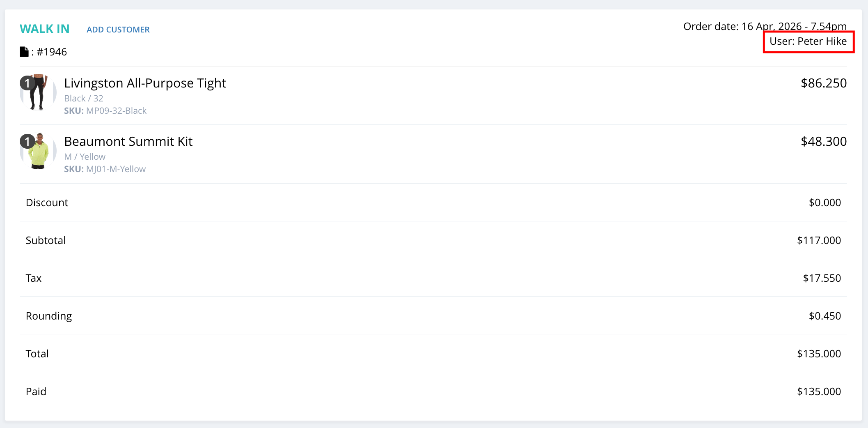Click the User: Peter Hike label

coord(808,41)
